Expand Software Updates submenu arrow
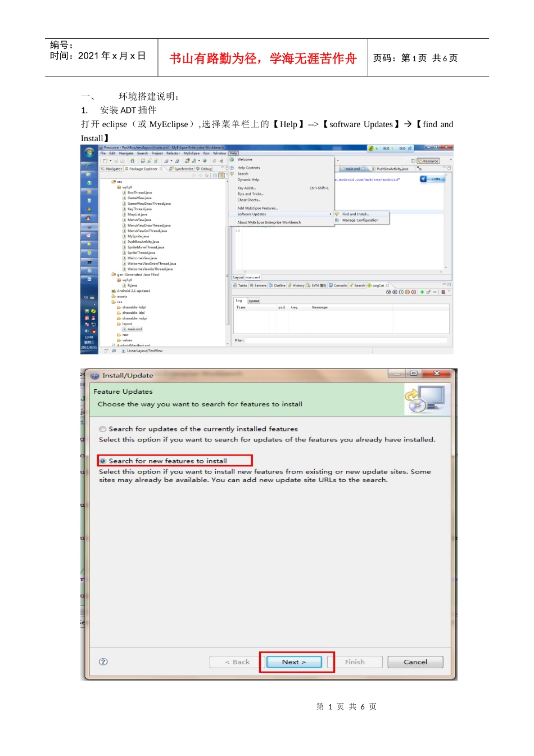534x756 pixels. tap(331, 214)
